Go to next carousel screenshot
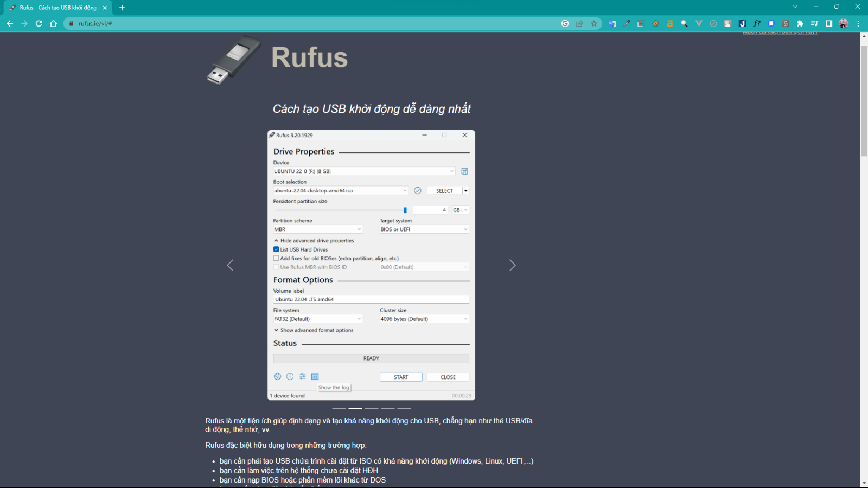 [x=512, y=265]
